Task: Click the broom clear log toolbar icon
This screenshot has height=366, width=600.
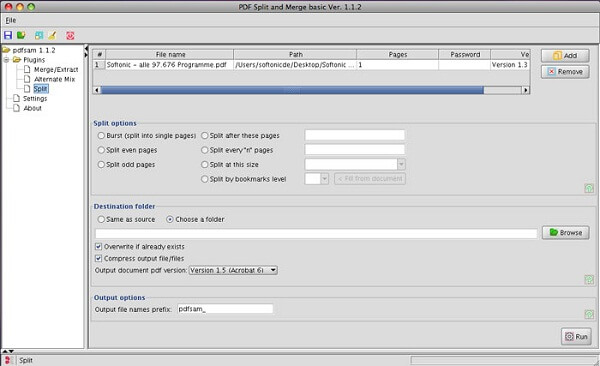Action: 52,36
